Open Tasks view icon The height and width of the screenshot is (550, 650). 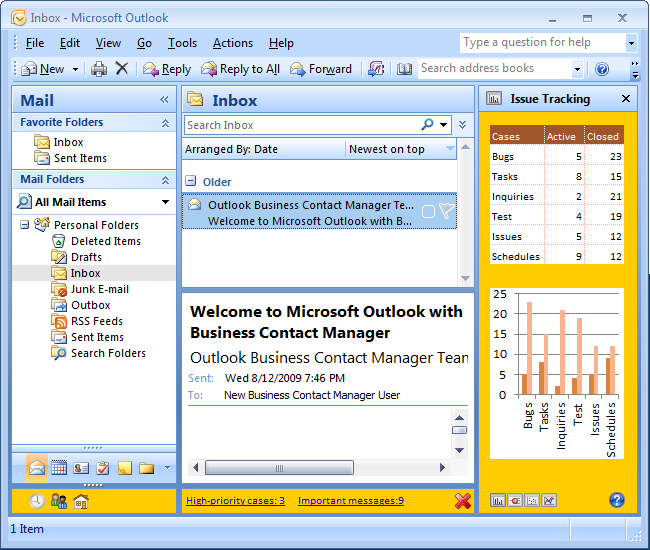pos(103,468)
